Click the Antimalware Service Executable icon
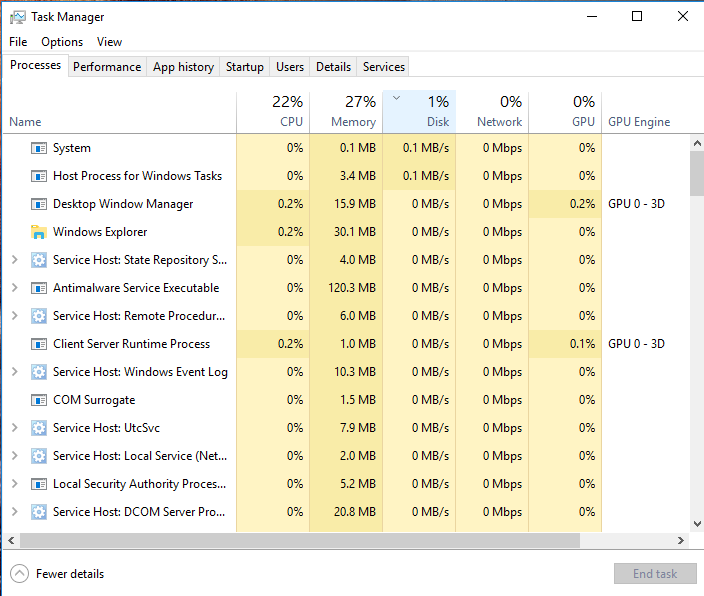704x596 pixels. tap(39, 288)
